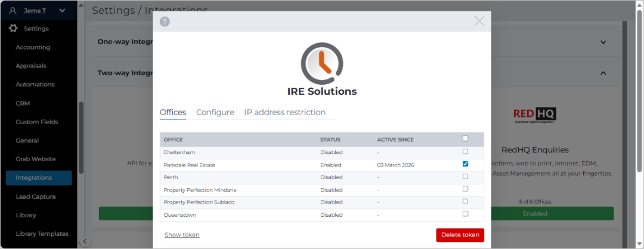Expand the One-way Integrations section chevron
644x249 pixels.
(603, 42)
